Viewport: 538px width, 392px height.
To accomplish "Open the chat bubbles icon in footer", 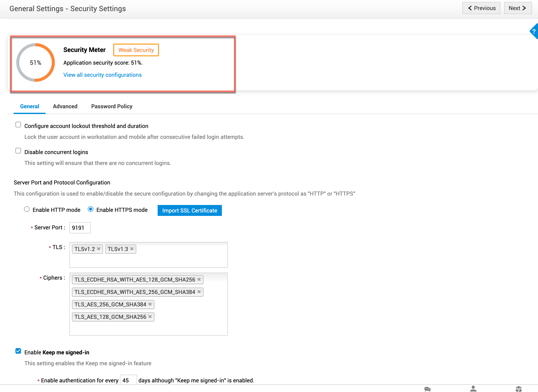I will click(x=427, y=389).
